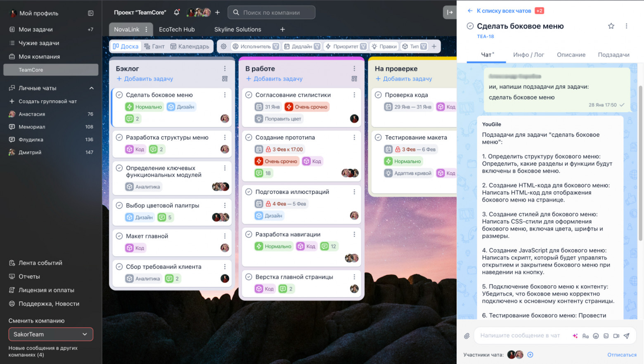Click the paperclip attach icon in chat
This screenshot has width=644, height=364.
tap(467, 336)
